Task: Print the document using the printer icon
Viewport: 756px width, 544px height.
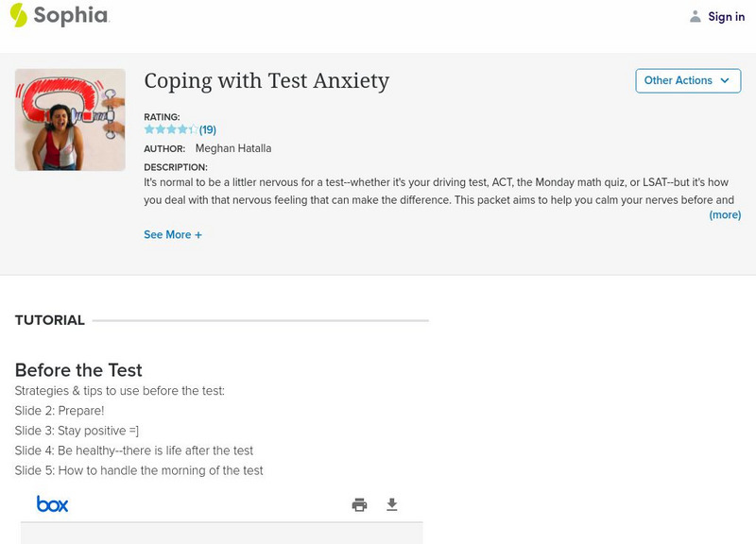Action: coord(359,505)
